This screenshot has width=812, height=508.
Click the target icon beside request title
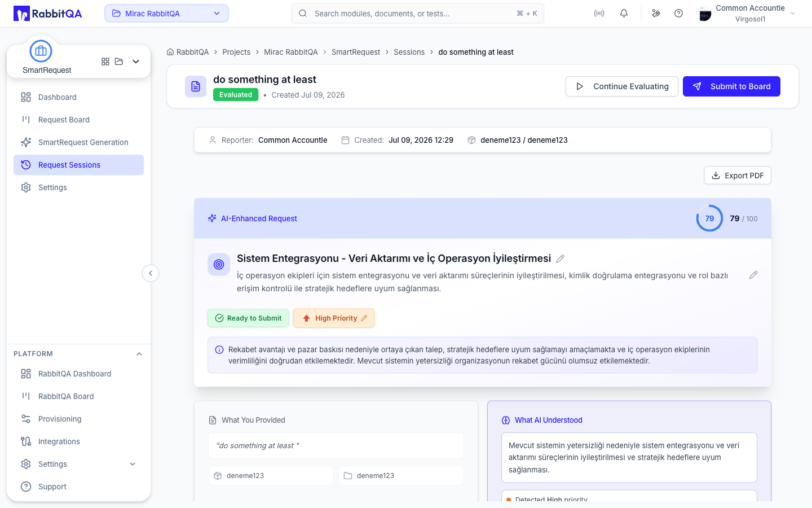coord(219,264)
